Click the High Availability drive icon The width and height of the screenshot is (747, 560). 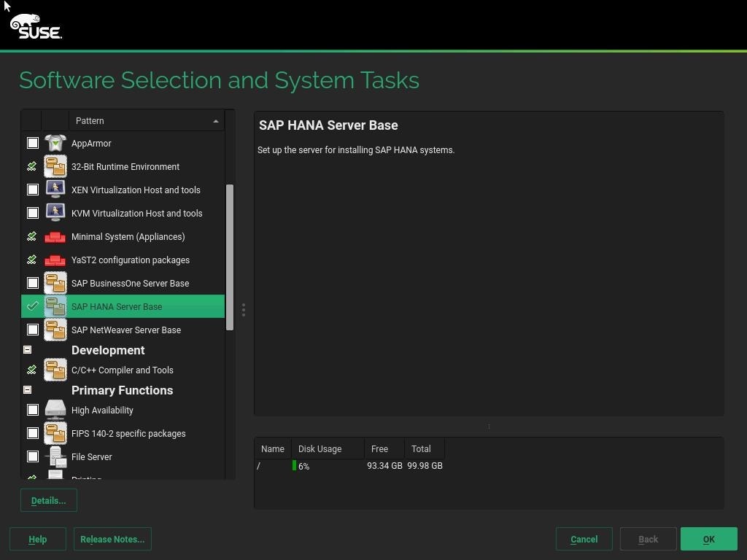[55, 410]
